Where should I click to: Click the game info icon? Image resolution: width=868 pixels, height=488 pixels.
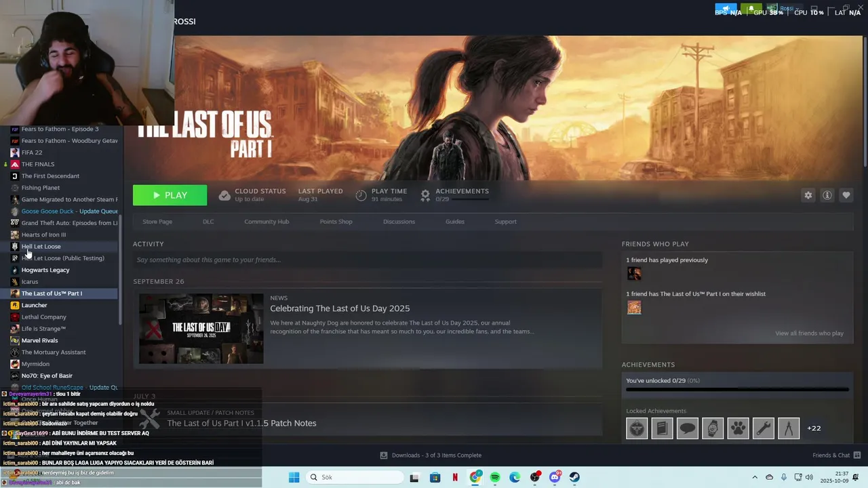827,195
